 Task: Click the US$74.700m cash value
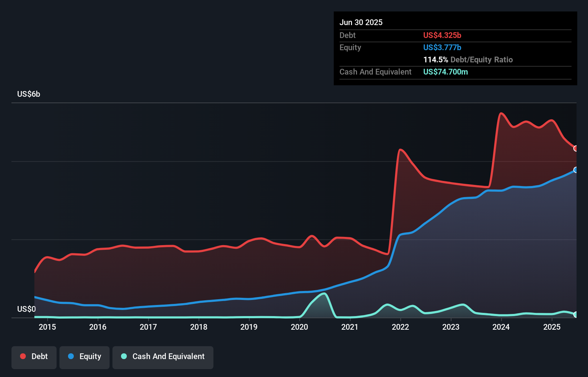(x=445, y=72)
